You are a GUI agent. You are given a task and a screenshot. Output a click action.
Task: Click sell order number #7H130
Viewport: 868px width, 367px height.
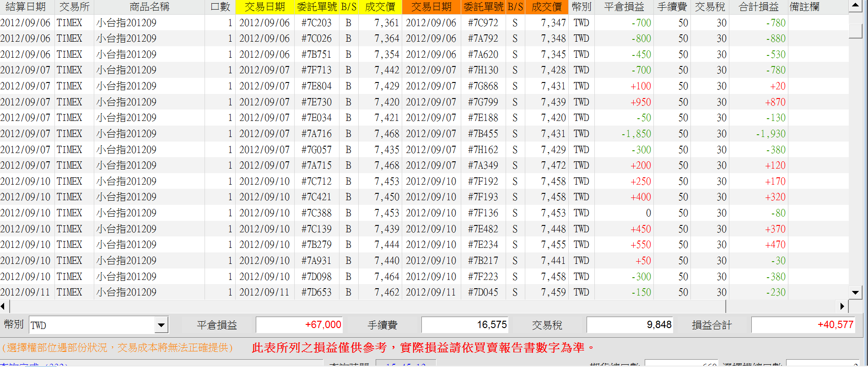483,70
